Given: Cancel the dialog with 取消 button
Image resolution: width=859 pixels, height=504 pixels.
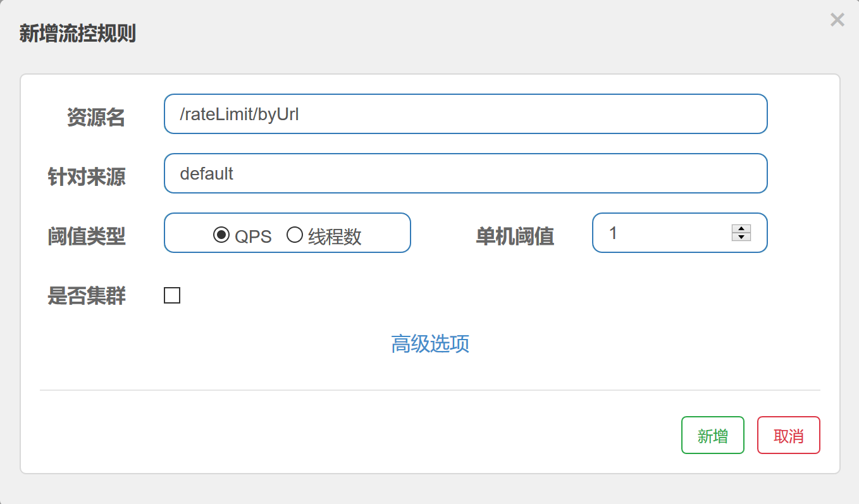Looking at the screenshot, I should [x=788, y=435].
